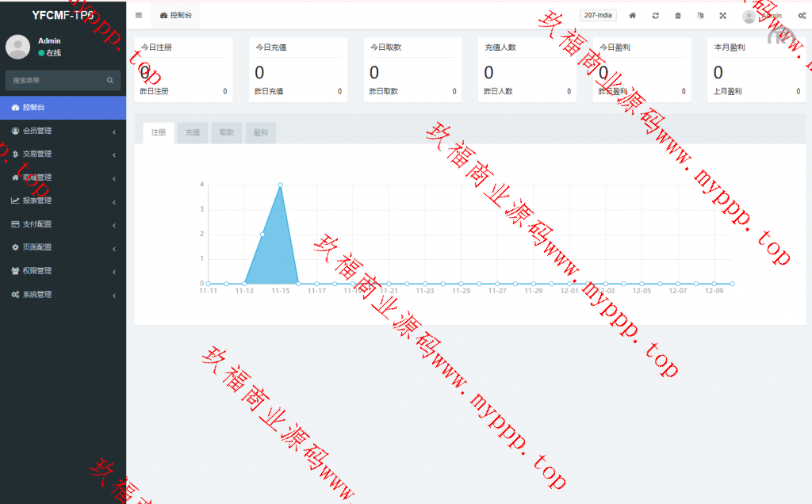Click the chart peak data point at 4

pos(281,185)
